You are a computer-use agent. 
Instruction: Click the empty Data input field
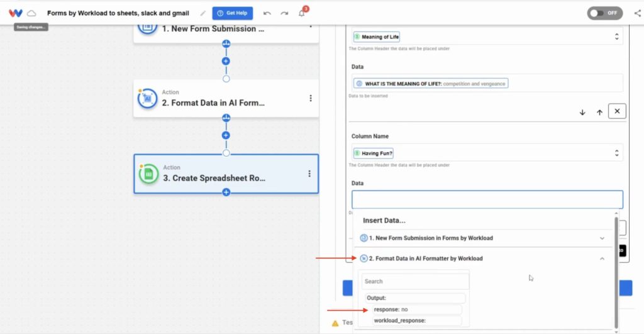tap(487, 199)
